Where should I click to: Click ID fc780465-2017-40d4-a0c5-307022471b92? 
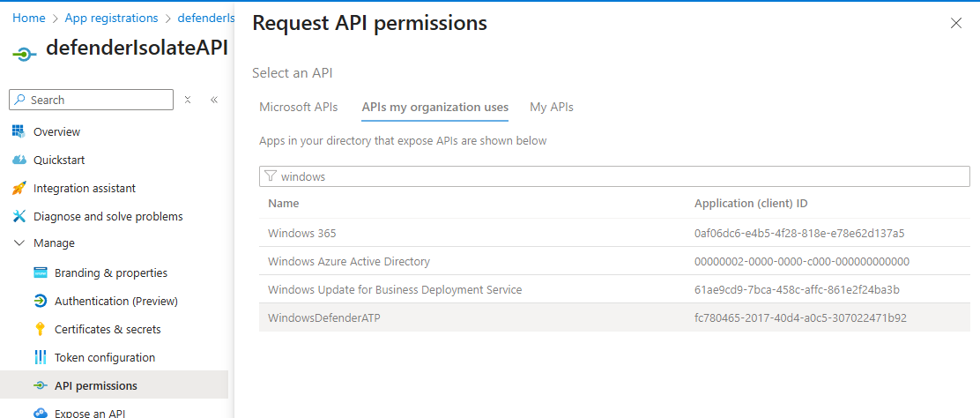(800, 317)
